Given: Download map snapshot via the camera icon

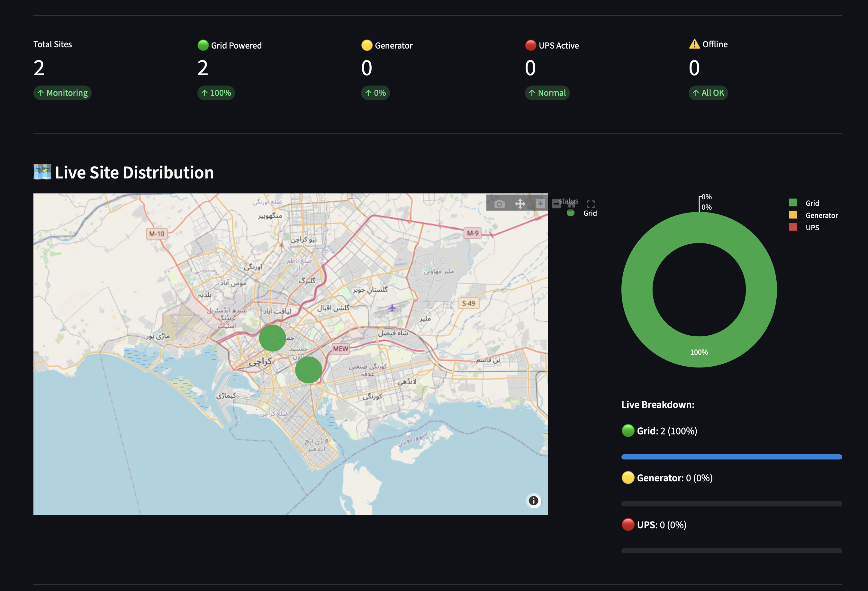Looking at the screenshot, I should (x=499, y=205).
